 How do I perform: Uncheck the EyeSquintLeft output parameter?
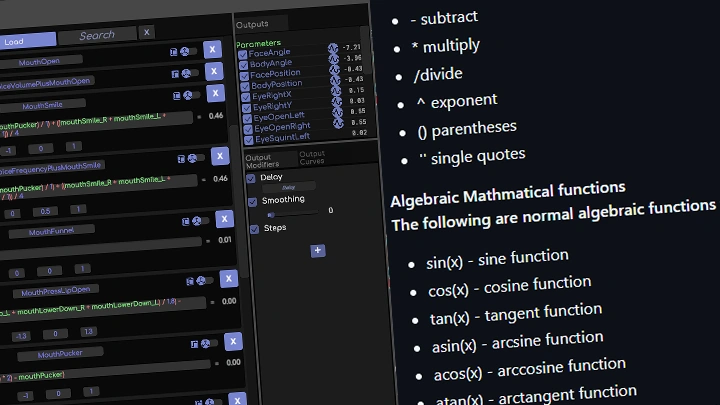click(249, 140)
